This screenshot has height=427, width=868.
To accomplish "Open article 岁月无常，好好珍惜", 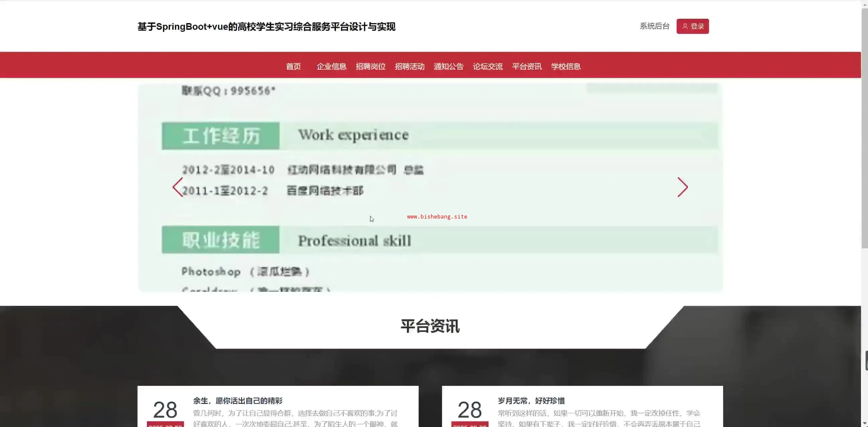I will pos(531,401).
